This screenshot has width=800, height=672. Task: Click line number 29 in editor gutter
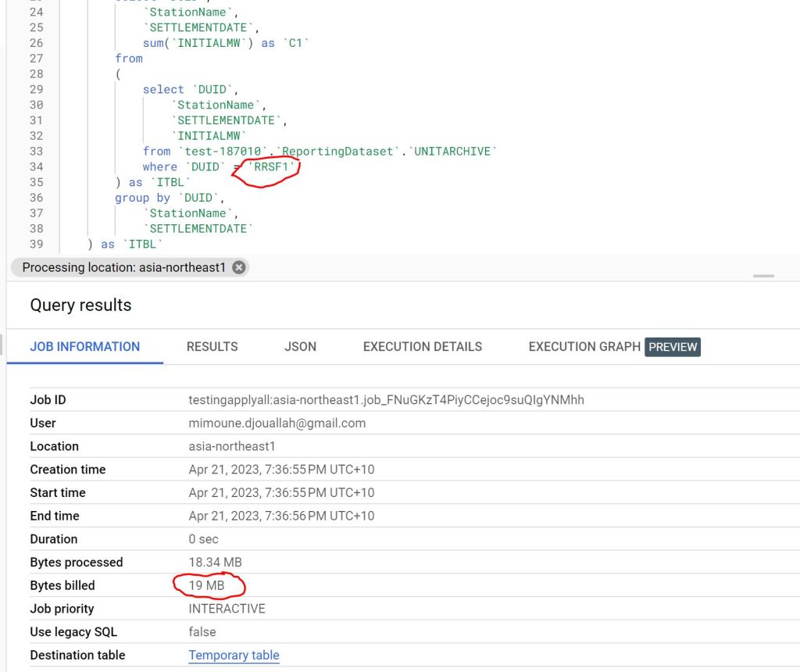[36, 89]
